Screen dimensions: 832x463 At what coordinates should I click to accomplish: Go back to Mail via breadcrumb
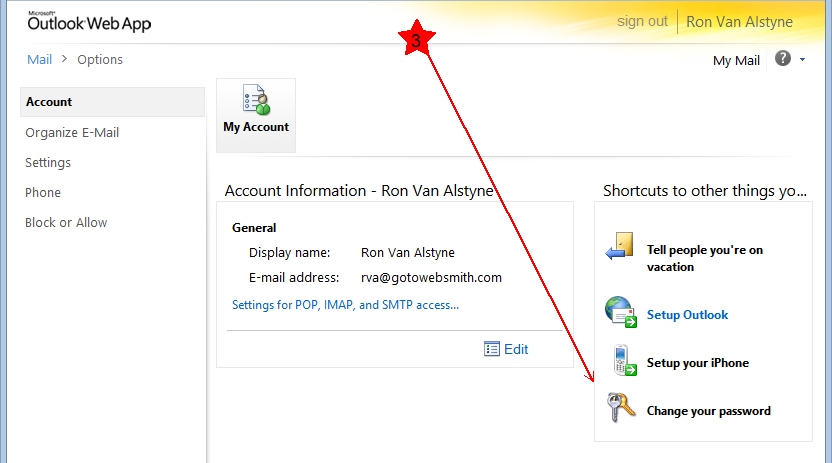point(39,59)
